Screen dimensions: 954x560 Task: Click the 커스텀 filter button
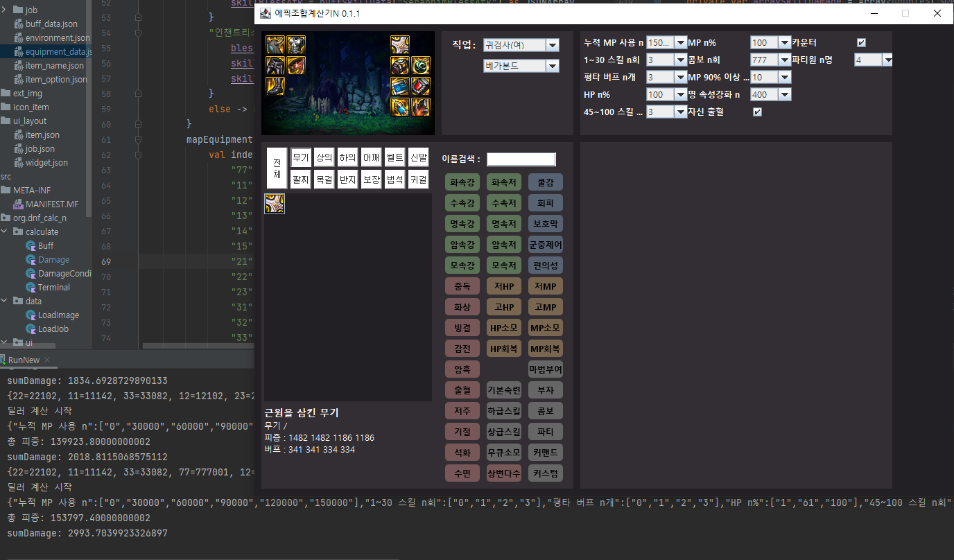click(546, 473)
